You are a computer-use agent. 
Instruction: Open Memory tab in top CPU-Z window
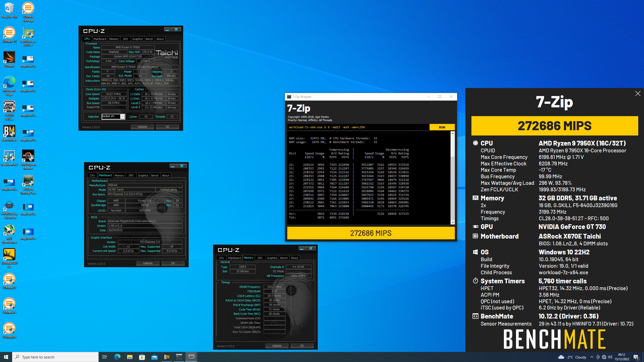tap(114, 39)
